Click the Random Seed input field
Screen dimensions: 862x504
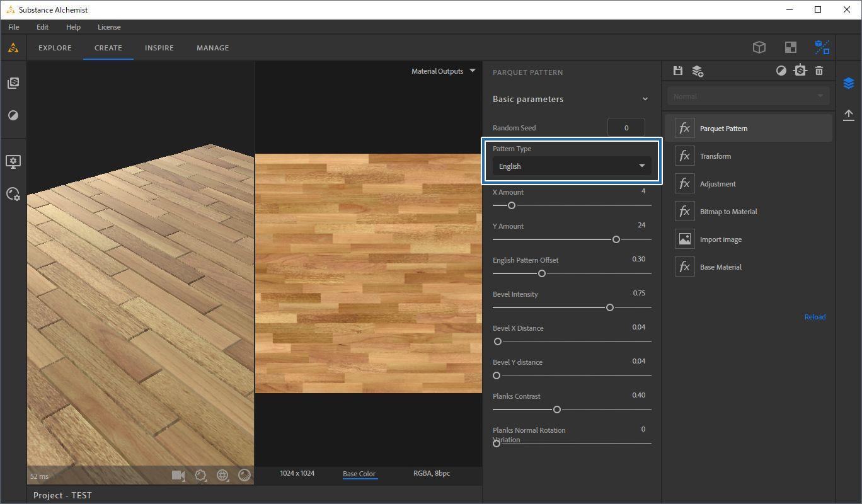[x=626, y=128]
